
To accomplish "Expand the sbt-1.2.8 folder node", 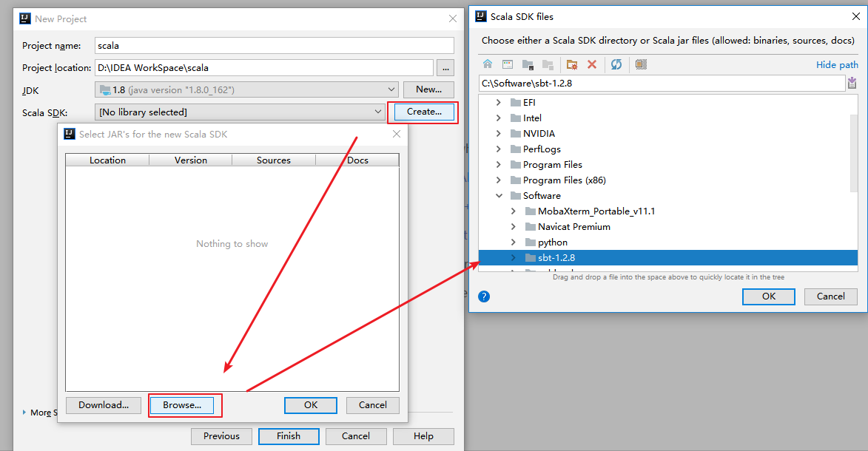I will pos(514,258).
